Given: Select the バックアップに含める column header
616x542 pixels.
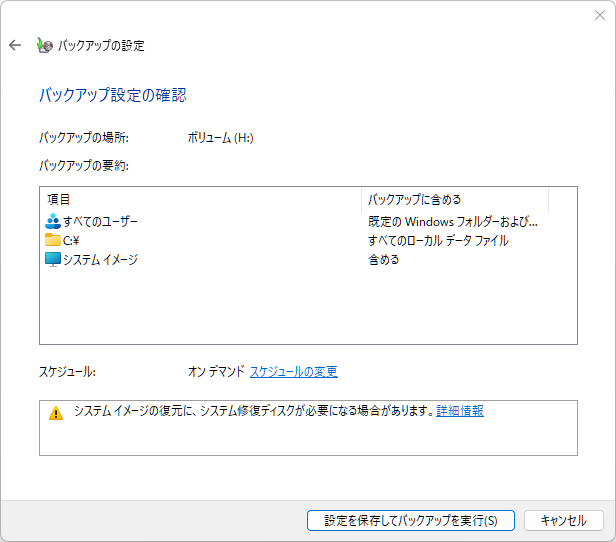Looking at the screenshot, I should [455, 200].
